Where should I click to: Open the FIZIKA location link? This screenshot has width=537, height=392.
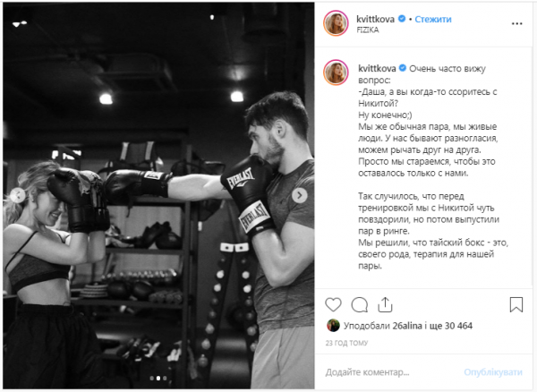pos(368,30)
